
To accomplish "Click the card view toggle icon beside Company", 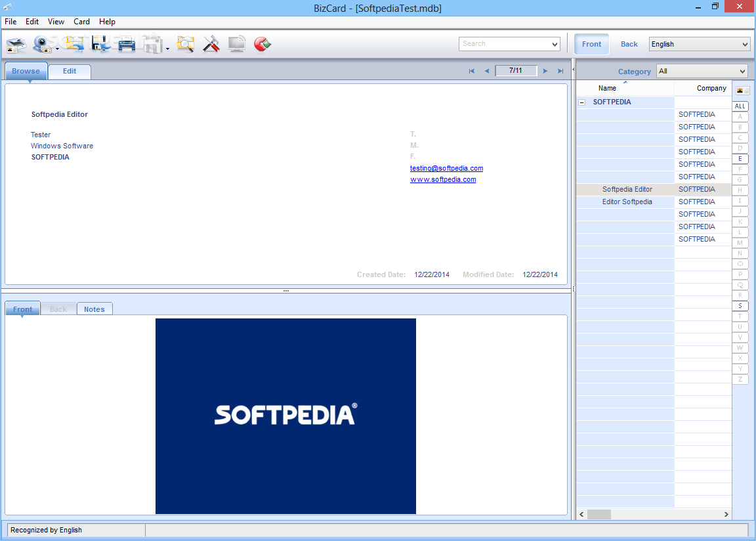I will coord(742,91).
